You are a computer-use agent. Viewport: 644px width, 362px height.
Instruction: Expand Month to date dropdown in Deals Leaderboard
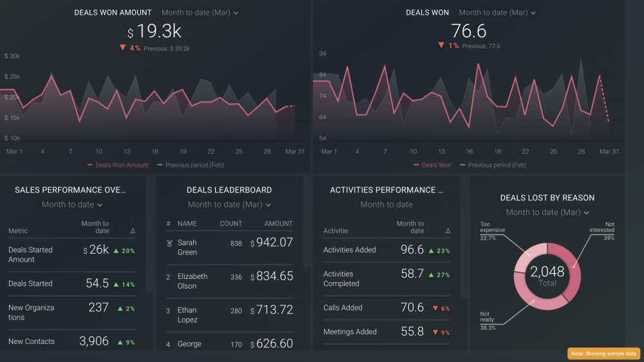click(229, 205)
